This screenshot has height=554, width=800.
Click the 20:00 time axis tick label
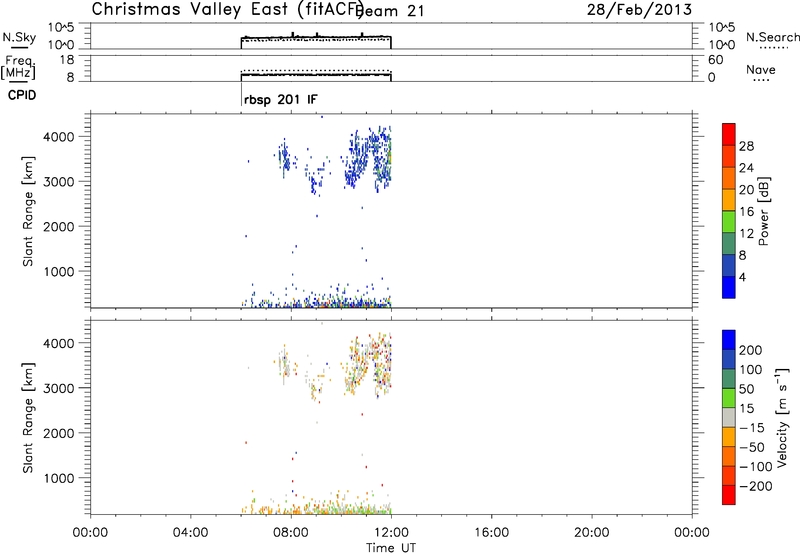591,533
